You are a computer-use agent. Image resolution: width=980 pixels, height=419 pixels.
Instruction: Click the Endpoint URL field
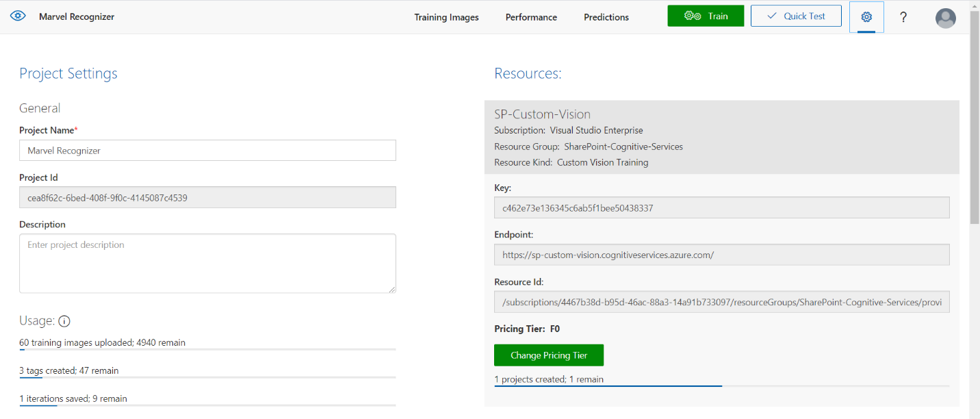[721, 255]
